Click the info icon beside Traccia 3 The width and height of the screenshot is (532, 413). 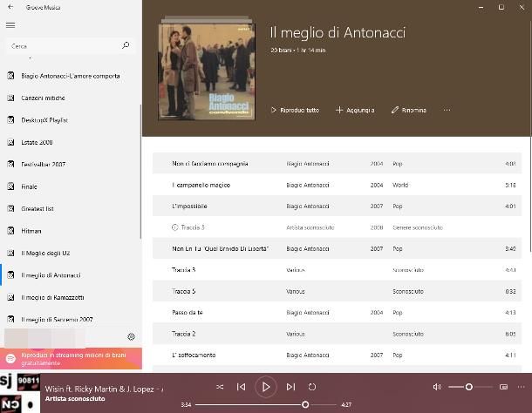174,227
